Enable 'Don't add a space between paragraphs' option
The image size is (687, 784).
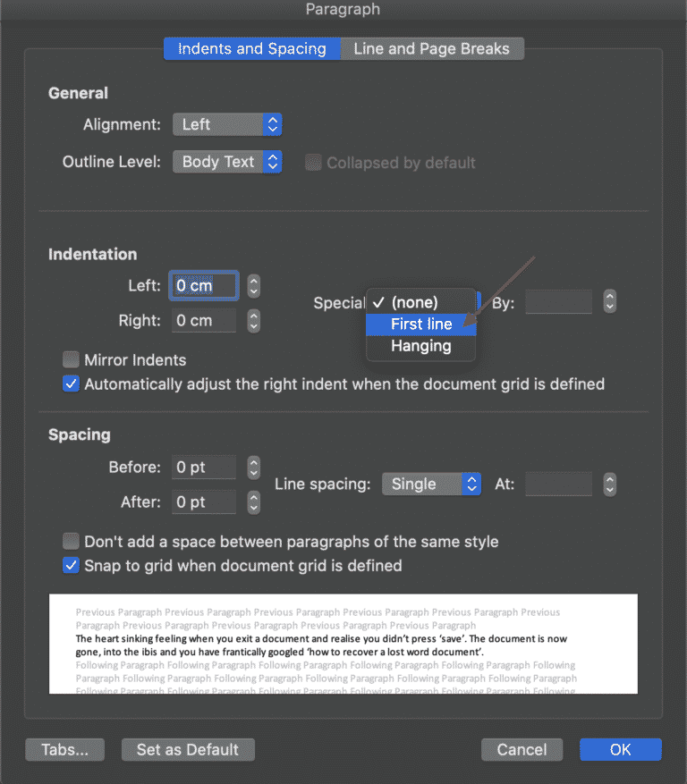71,541
